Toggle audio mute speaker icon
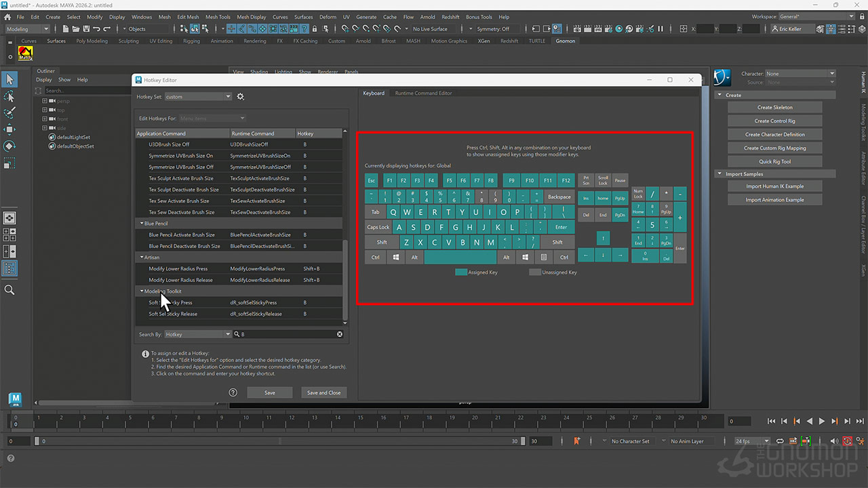The height and width of the screenshot is (488, 868). click(834, 441)
